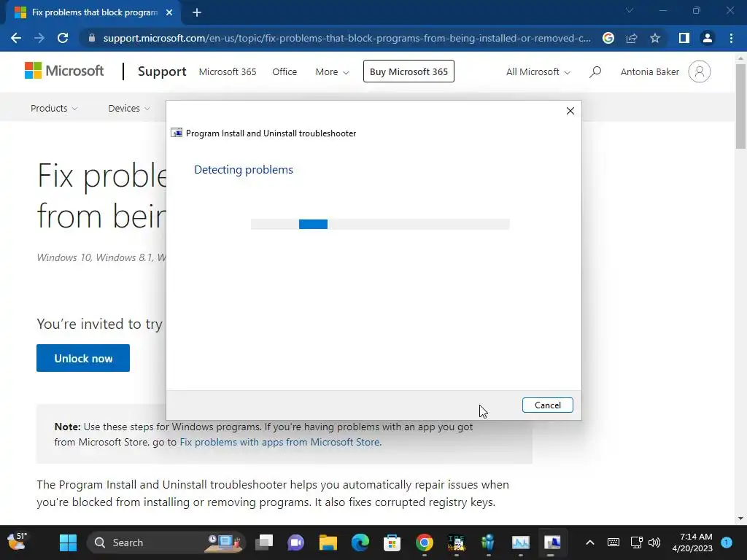Expand the Devices dropdown
747x560 pixels.
[129, 108]
